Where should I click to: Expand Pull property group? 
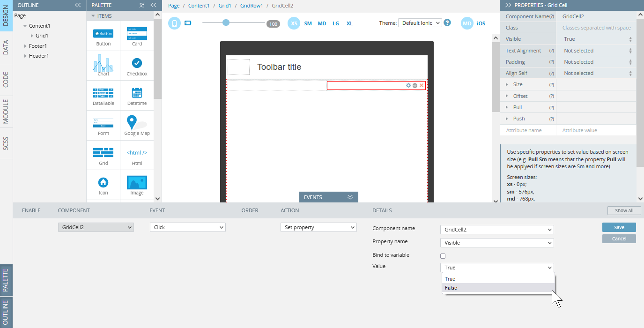tap(507, 107)
